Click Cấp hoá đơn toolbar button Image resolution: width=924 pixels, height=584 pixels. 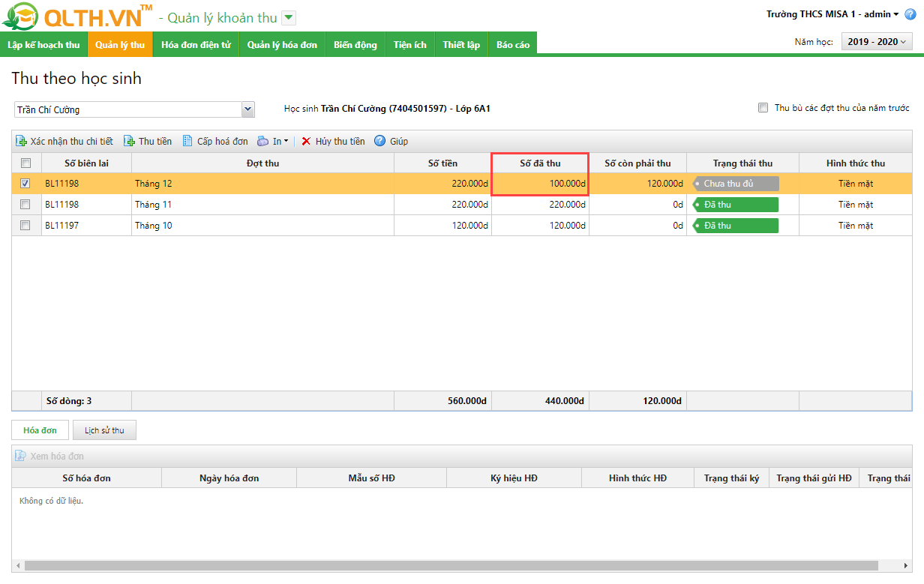(x=215, y=141)
